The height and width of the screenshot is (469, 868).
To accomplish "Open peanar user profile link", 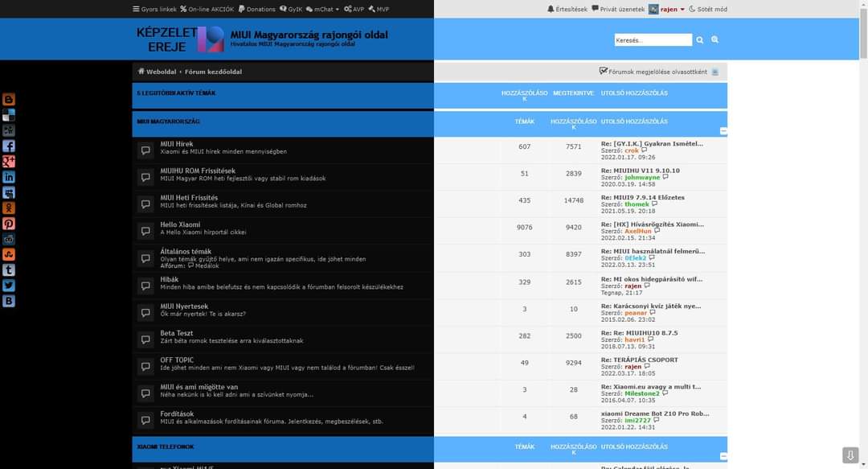I will [636, 313].
